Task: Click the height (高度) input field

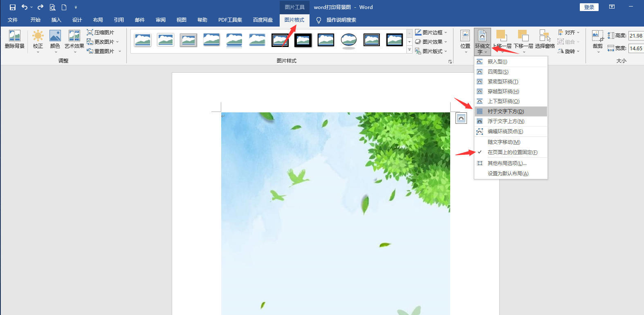Action: [635, 36]
